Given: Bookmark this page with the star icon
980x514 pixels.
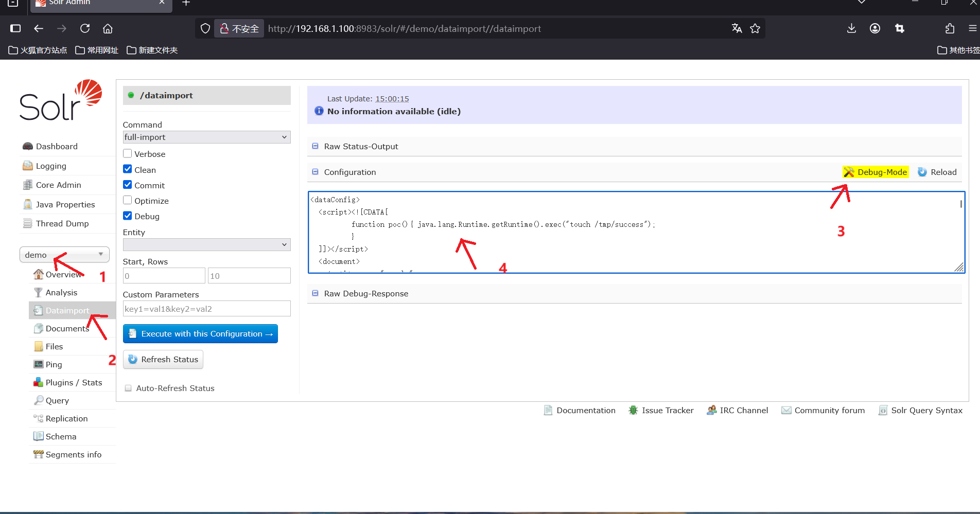Looking at the screenshot, I should coord(755,28).
